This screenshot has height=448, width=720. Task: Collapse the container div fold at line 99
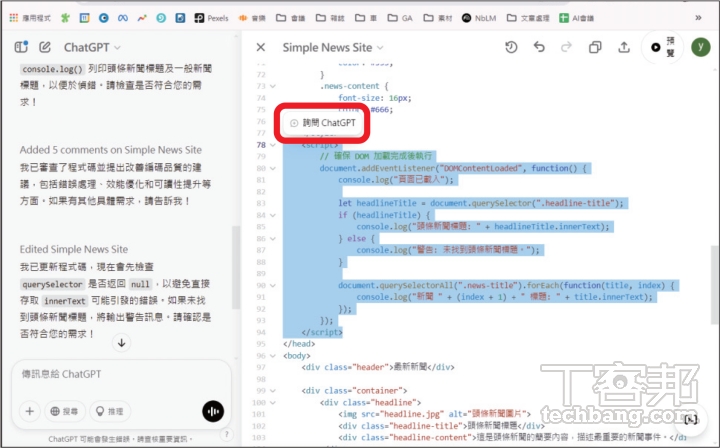(x=273, y=391)
